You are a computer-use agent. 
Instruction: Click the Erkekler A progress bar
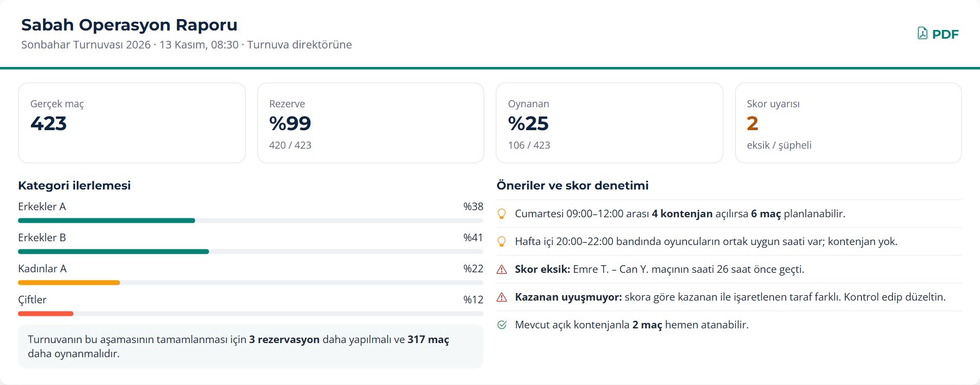coord(250,221)
